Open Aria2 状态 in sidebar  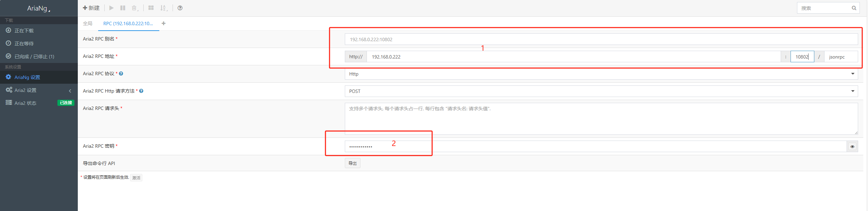25,103
